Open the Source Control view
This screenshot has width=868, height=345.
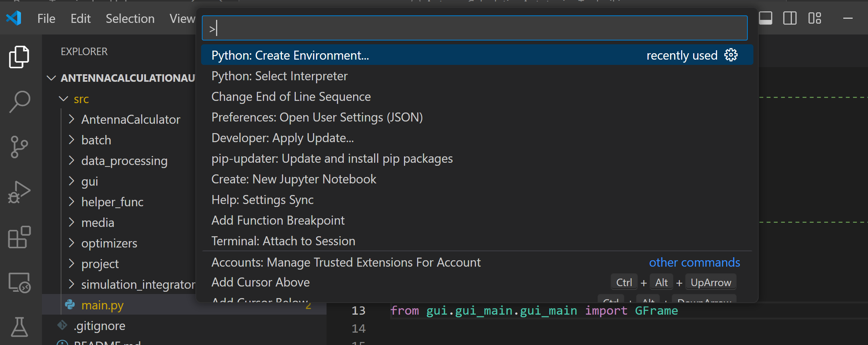pos(19,147)
